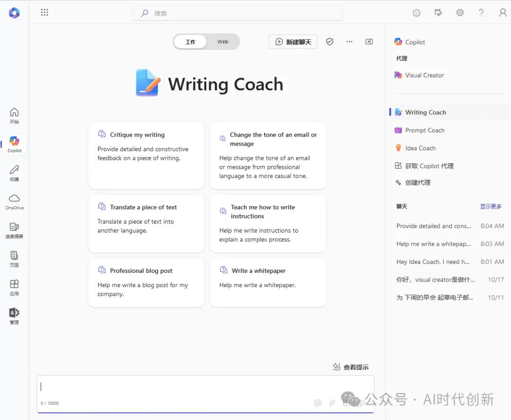The image size is (511, 420).
Task: Open chat '为 下周的早会 起草电子邮...'
Action: click(x=450, y=297)
